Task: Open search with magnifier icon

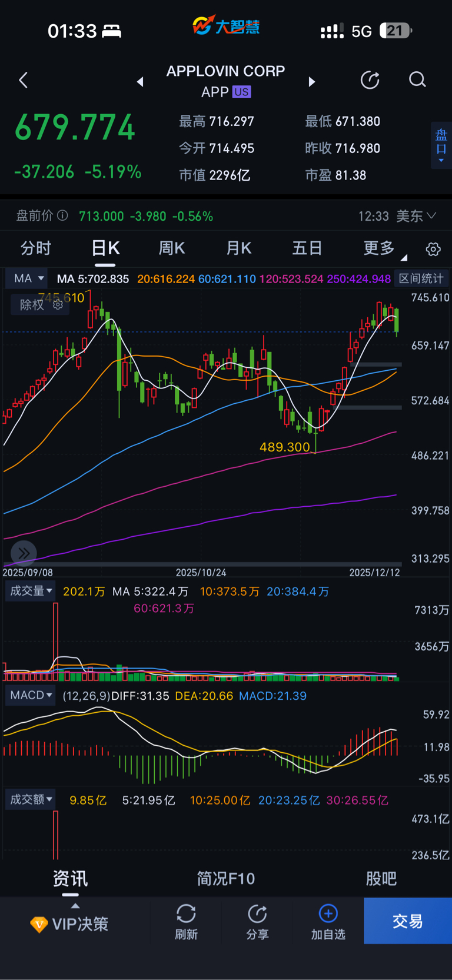Action: tap(417, 79)
